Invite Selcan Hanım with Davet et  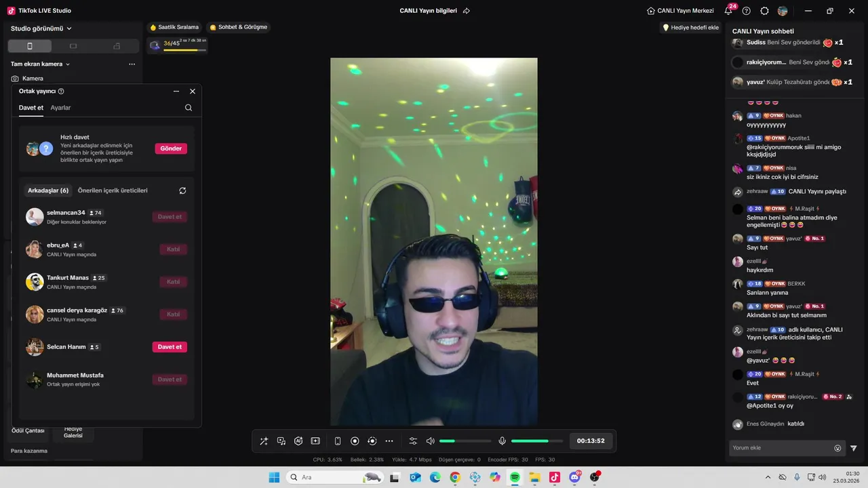[x=170, y=347]
